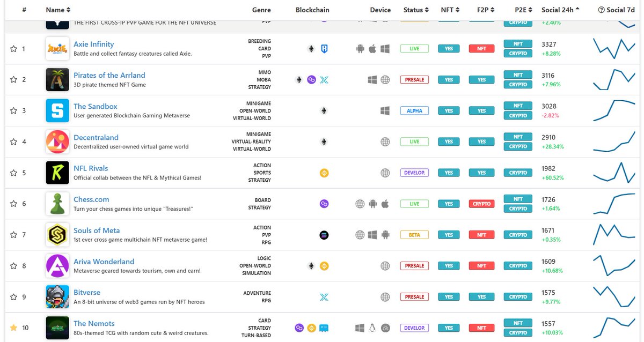Open the NFL Rivals link
The height and width of the screenshot is (342, 644).
click(x=91, y=168)
